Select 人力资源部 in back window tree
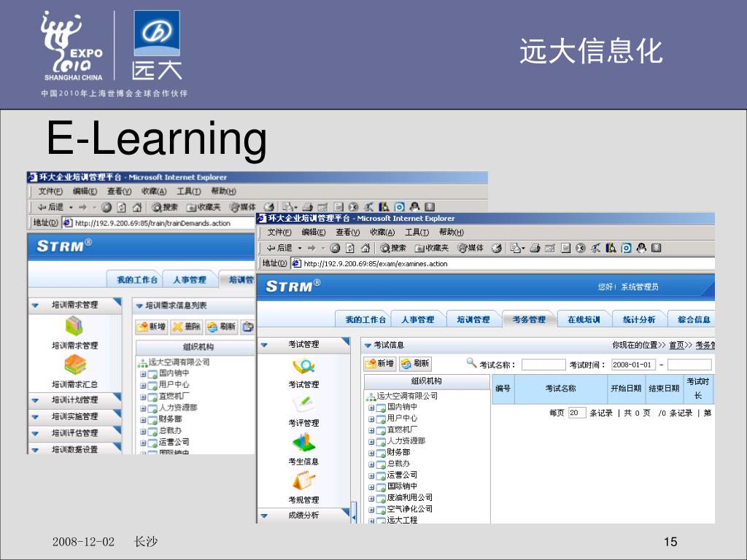Image resolution: width=747 pixels, height=560 pixels. (x=178, y=408)
